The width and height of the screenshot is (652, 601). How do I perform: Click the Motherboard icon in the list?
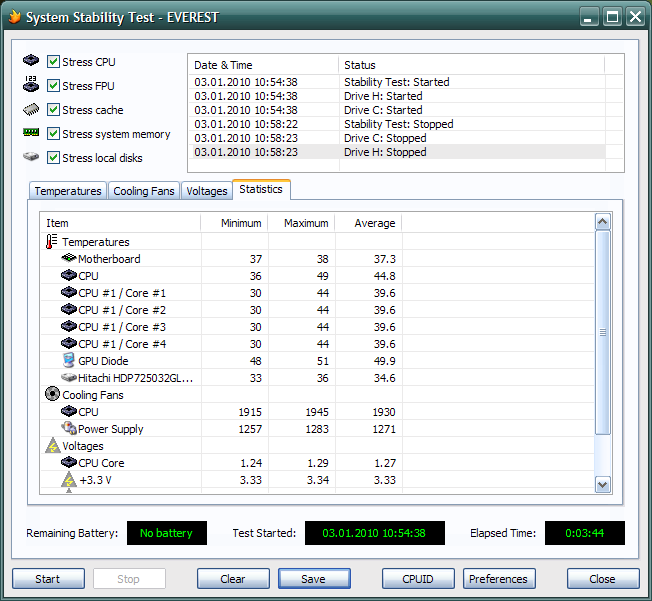(69, 259)
